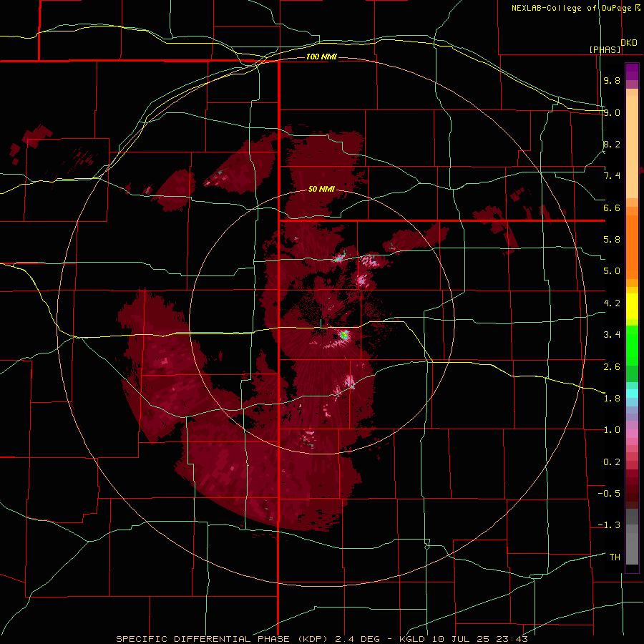Click the 3.4 value on color scale
The image size is (644, 644).
tap(612, 335)
